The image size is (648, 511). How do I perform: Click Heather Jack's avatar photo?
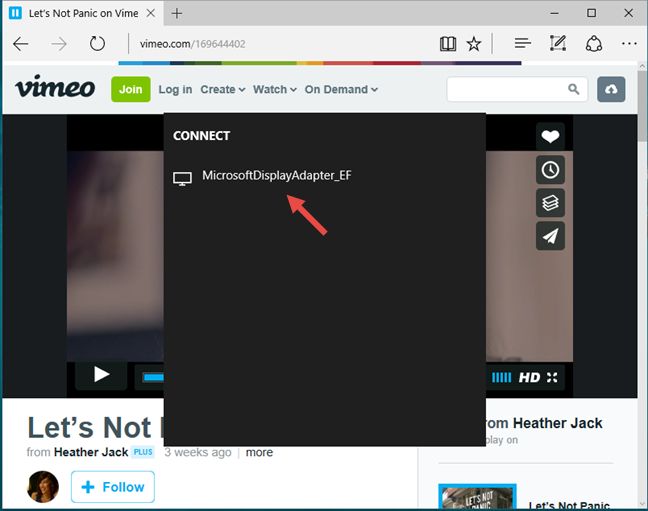coord(43,487)
